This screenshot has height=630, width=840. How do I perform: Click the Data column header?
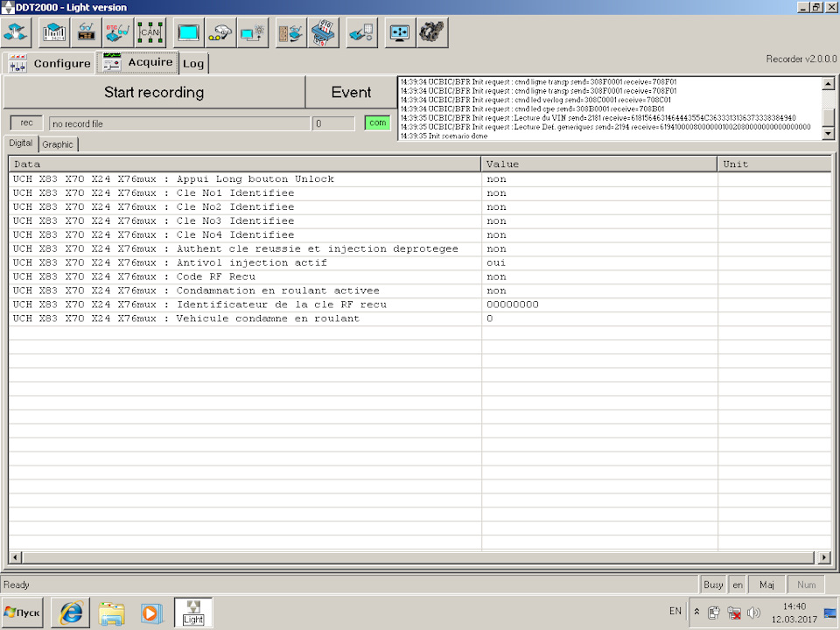[245, 164]
